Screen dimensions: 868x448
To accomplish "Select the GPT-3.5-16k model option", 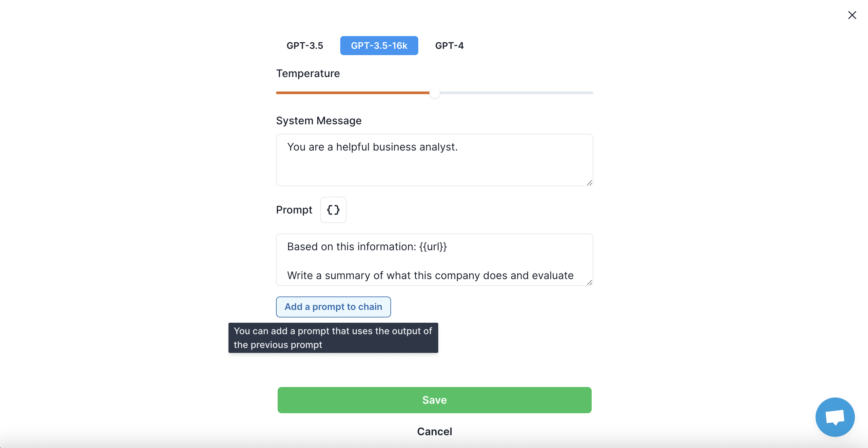I will [x=379, y=46].
